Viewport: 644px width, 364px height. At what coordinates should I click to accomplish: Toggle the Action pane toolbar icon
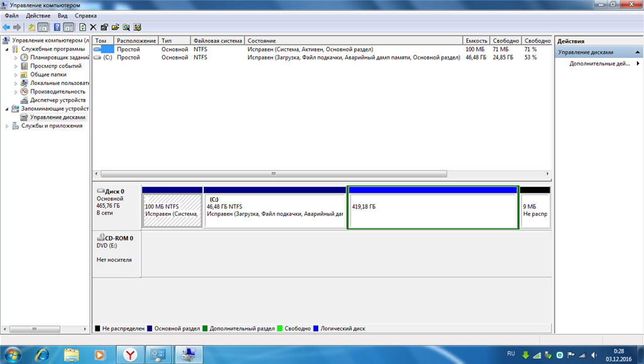[x=69, y=28]
